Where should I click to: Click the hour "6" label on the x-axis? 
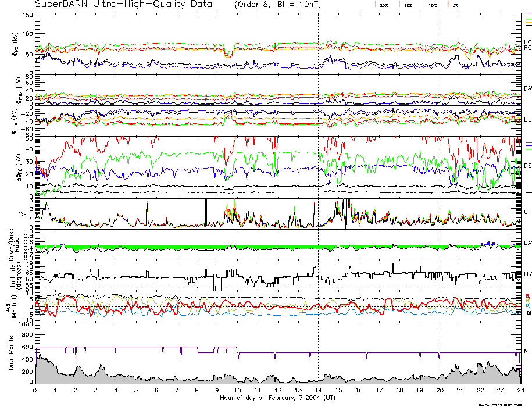[156, 390]
